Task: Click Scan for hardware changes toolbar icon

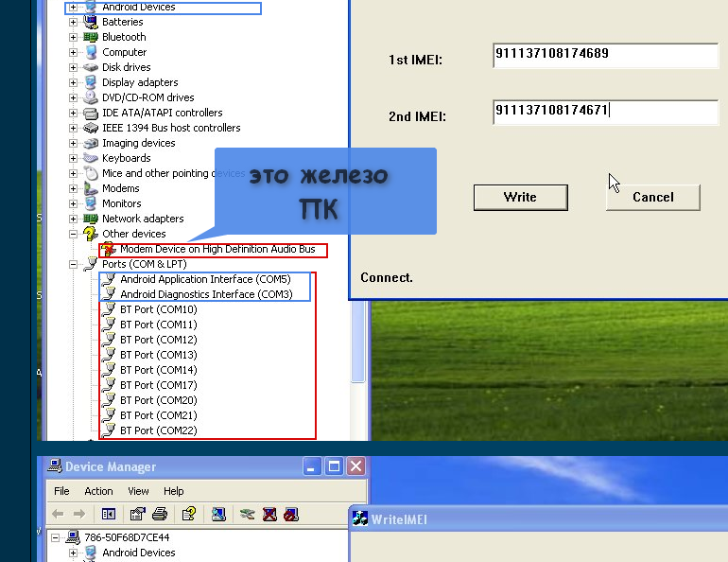Action: point(218,514)
